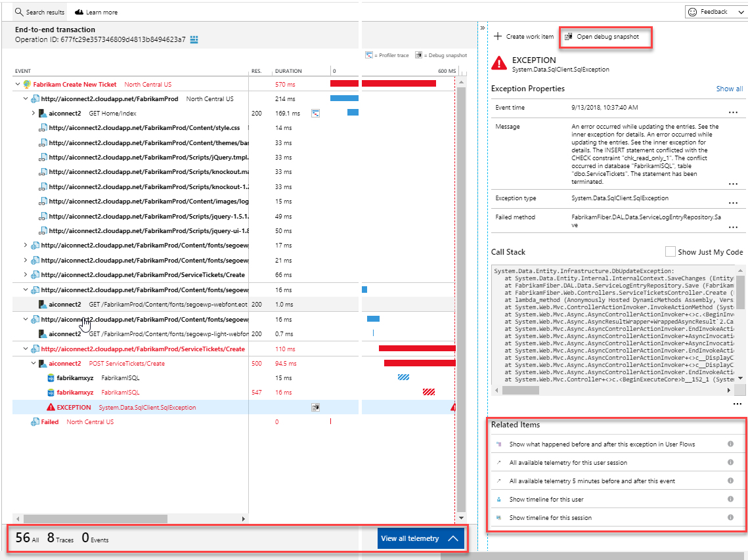
Task: Click ellipsis next to the exception Message
Action: click(x=733, y=184)
